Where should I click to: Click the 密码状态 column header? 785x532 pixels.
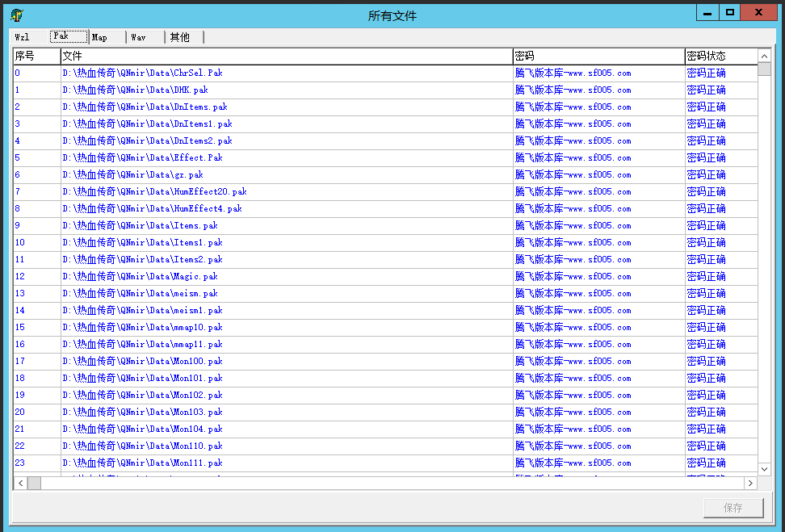(719, 56)
